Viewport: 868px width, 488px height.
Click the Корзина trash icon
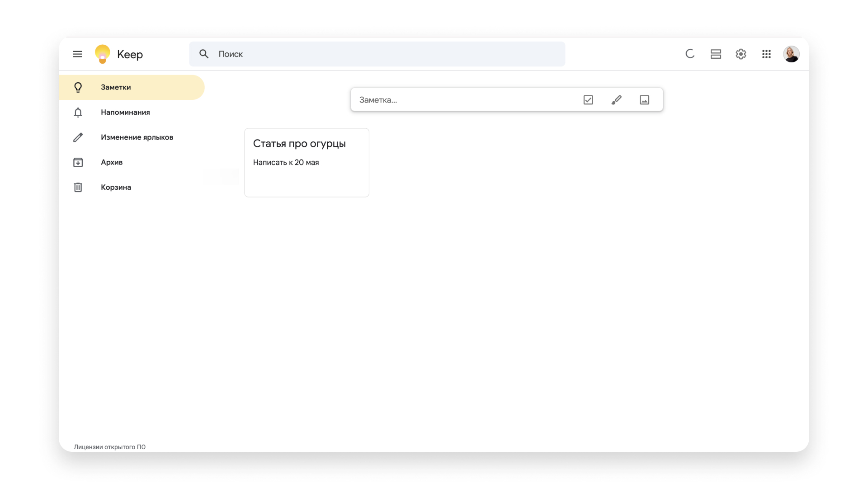pos(78,187)
